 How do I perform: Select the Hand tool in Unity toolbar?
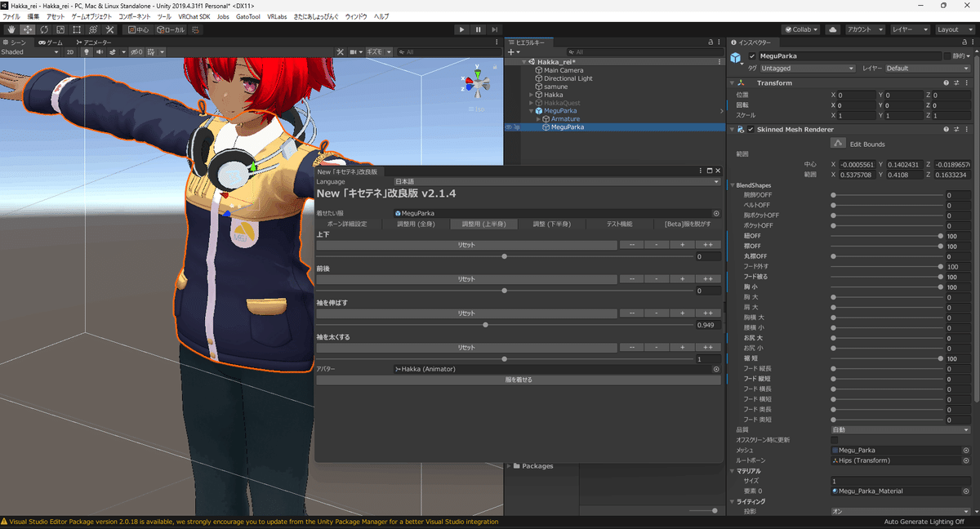(x=11, y=29)
